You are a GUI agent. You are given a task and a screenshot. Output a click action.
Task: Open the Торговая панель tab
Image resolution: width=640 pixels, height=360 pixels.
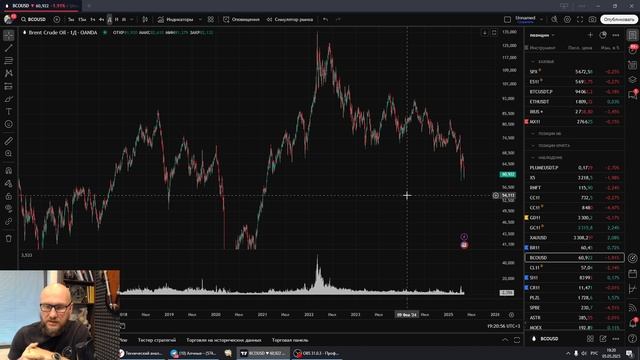pyautogui.click(x=290, y=340)
